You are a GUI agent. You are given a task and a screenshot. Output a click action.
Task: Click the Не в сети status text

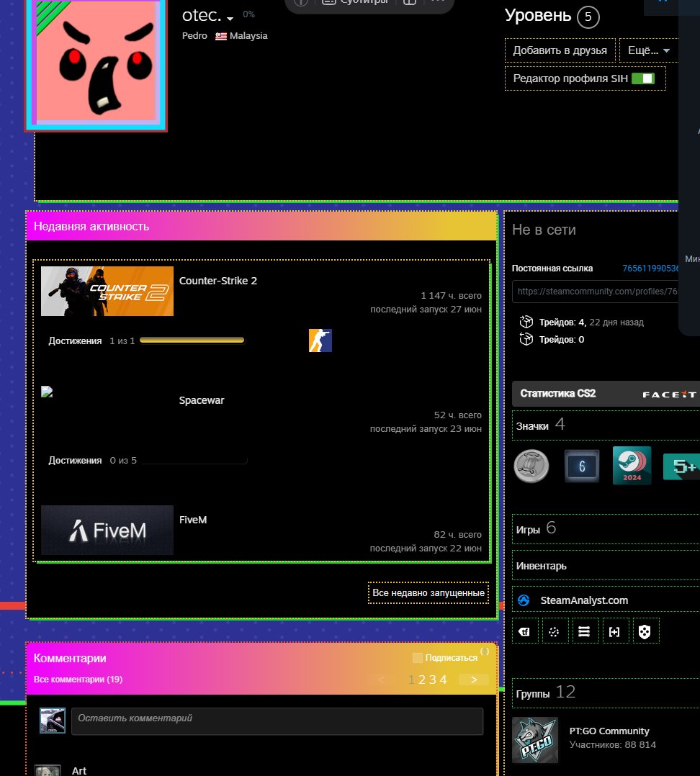point(544,230)
